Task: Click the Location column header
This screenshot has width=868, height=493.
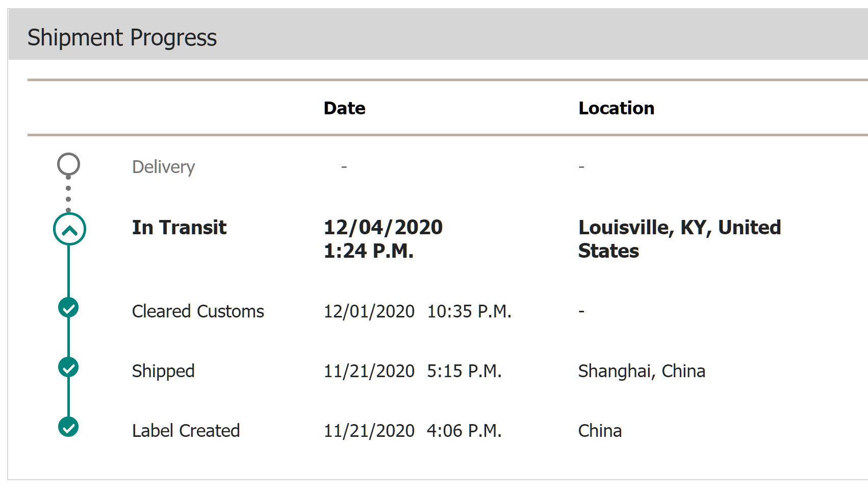Action: click(x=616, y=108)
